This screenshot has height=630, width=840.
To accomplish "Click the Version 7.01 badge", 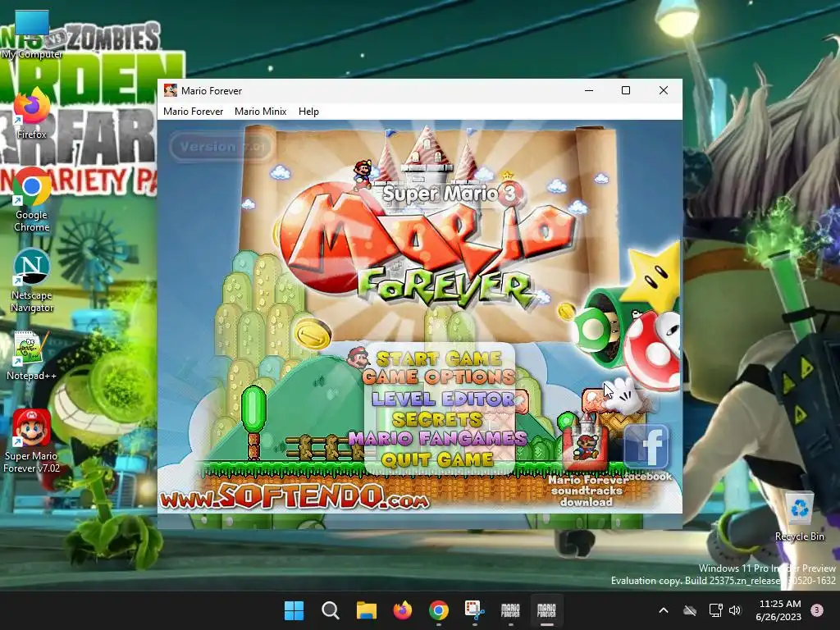I will [x=221, y=147].
